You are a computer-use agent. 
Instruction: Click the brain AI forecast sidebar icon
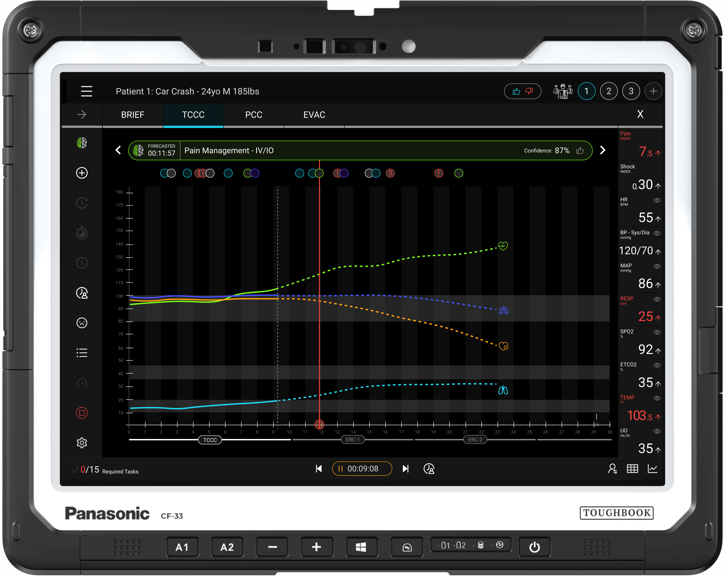(x=82, y=143)
